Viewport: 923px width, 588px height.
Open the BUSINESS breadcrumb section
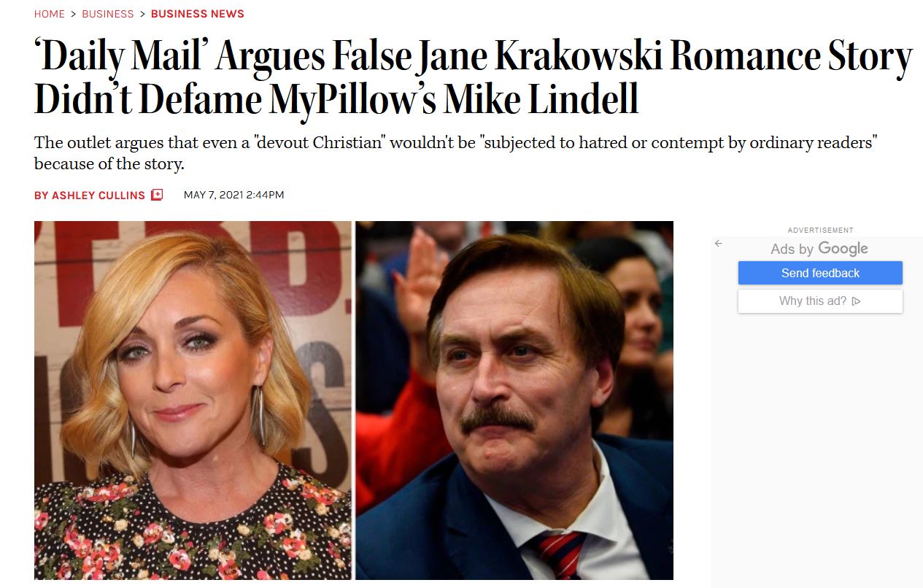tap(108, 14)
